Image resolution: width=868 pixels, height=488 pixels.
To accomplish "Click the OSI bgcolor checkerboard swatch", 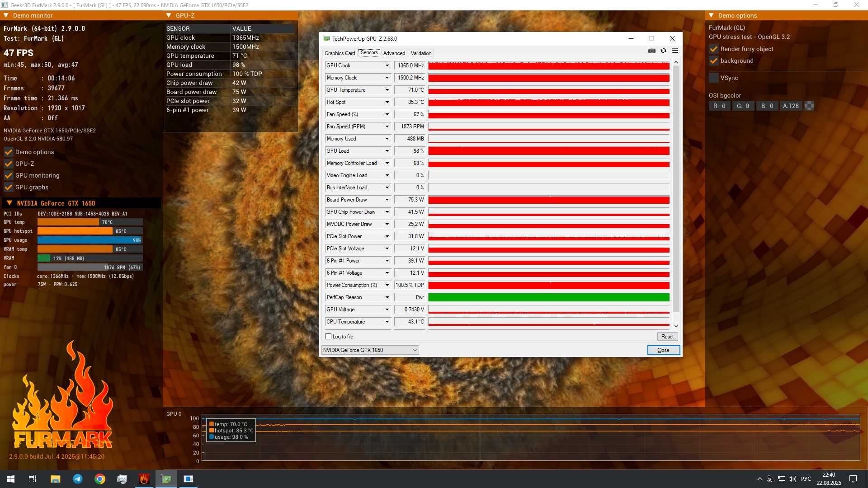I will click(809, 106).
